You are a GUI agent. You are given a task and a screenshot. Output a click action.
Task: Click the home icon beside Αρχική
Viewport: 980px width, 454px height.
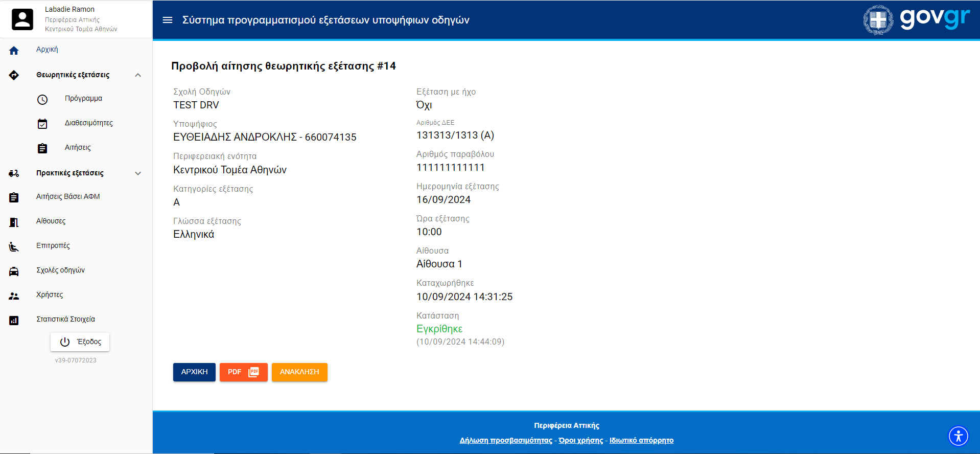[14, 50]
